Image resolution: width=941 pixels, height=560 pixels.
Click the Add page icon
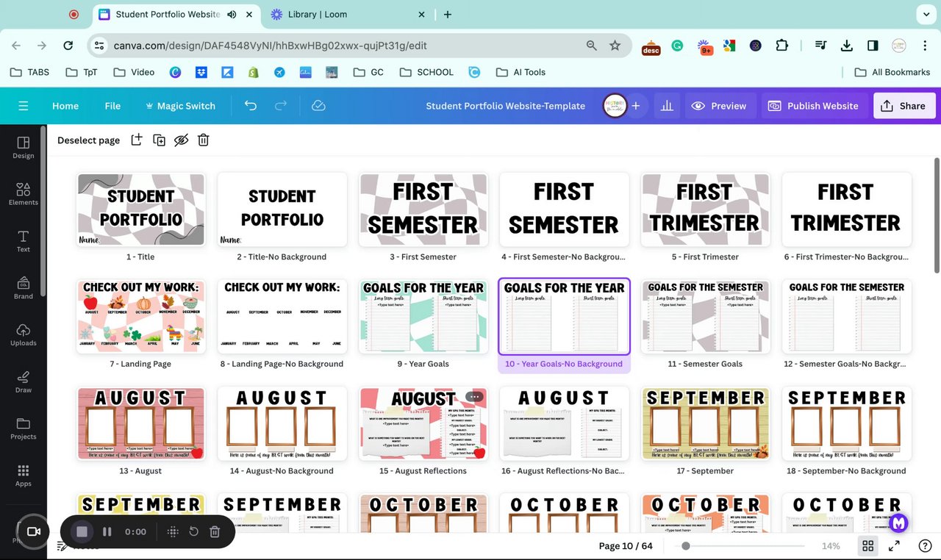click(x=137, y=140)
